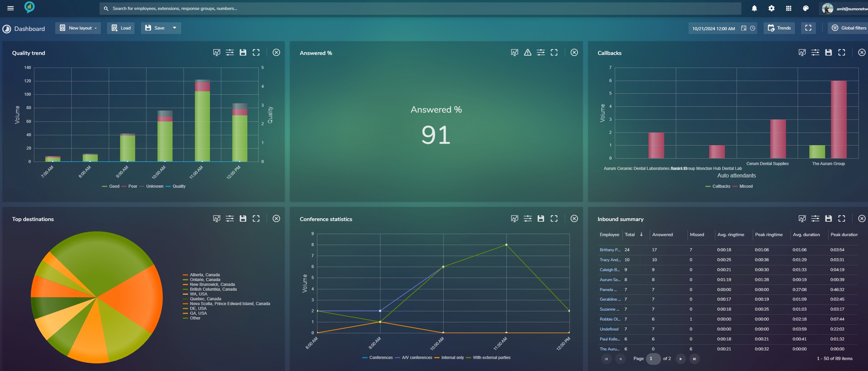This screenshot has height=371, width=868.
Task: Save the Callbacks widget with disk icon
Action: click(x=828, y=53)
